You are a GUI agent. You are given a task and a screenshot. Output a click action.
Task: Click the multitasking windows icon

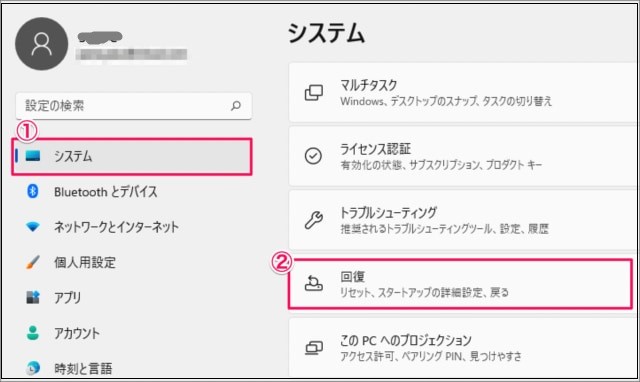click(314, 93)
